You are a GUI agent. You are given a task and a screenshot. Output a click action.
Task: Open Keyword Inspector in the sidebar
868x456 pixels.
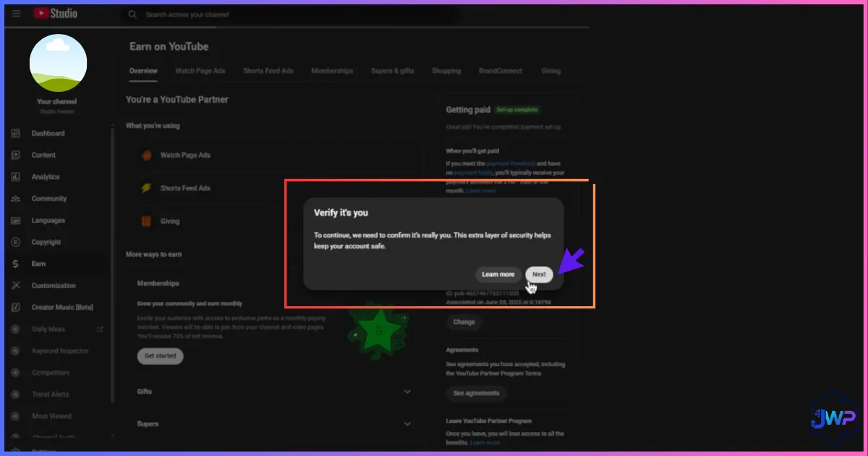(59, 350)
